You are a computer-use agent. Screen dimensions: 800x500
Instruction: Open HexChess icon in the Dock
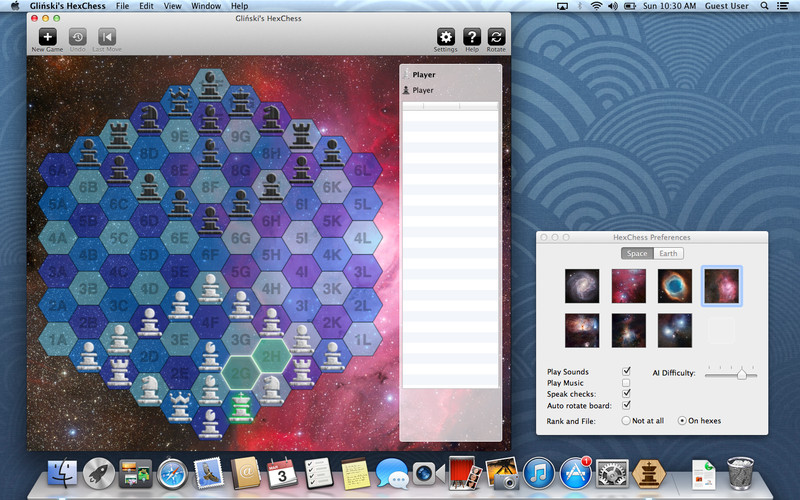click(x=649, y=473)
